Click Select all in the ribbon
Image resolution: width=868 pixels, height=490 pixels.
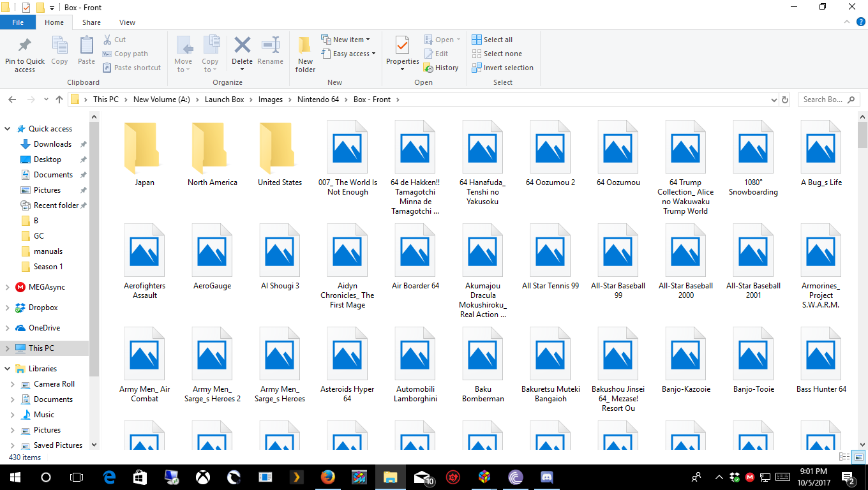[492, 40]
